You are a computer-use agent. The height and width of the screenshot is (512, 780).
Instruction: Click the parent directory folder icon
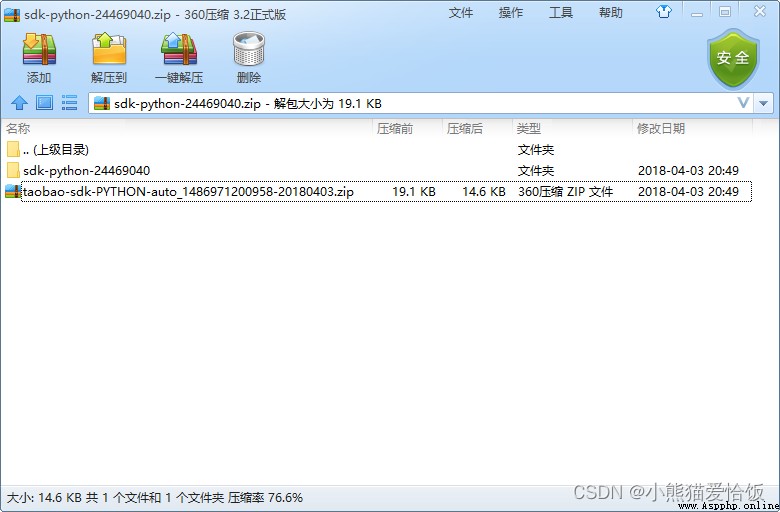pyautogui.click(x=13, y=149)
